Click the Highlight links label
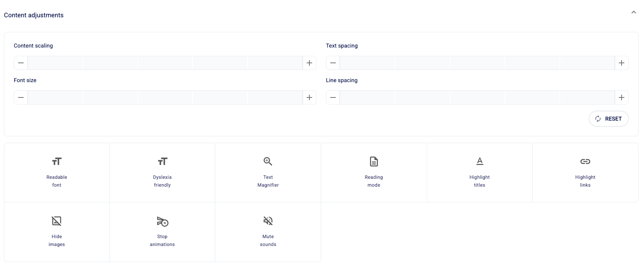 pyautogui.click(x=585, y=181)
